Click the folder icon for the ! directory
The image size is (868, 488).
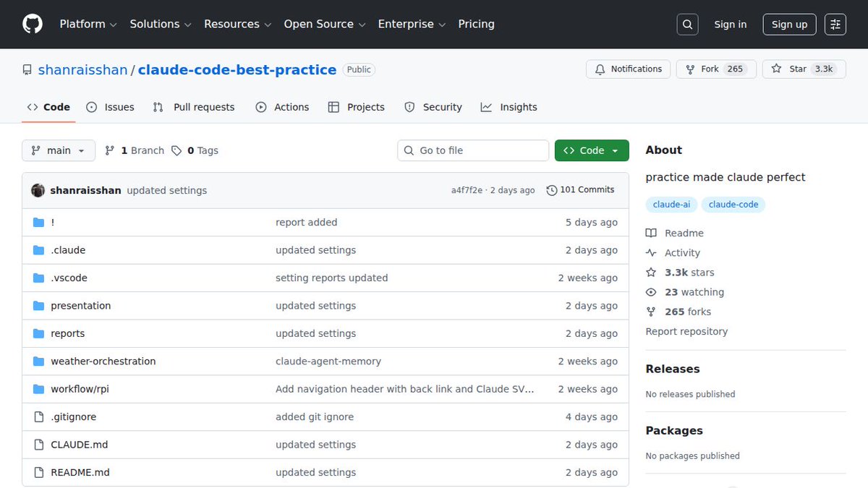coord(39,223)
